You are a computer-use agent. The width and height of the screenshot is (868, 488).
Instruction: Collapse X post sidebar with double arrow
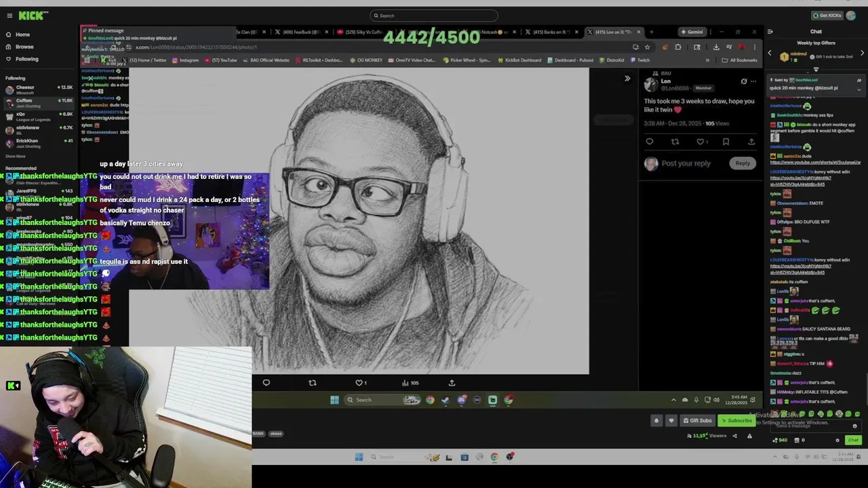[627, 79]
